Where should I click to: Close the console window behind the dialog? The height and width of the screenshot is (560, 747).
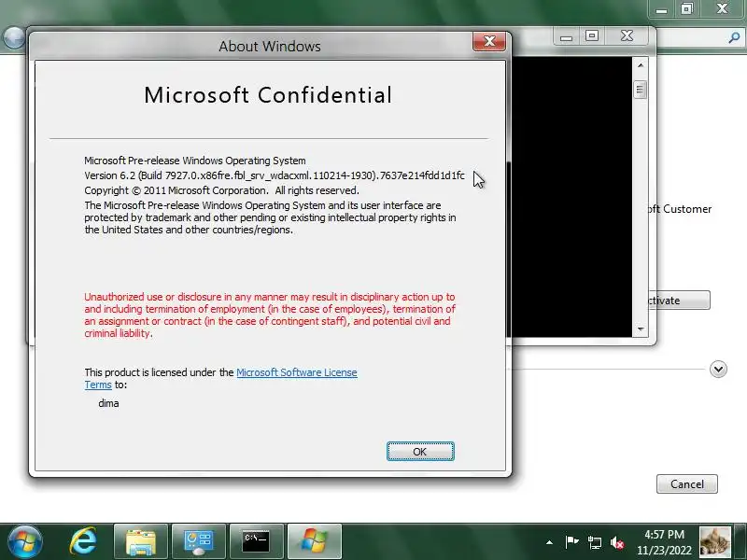pos(627,36)
